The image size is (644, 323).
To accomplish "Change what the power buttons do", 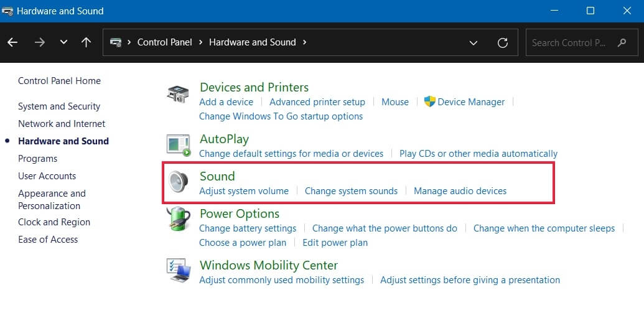I will pyautogui.click(x=385, y=228).
